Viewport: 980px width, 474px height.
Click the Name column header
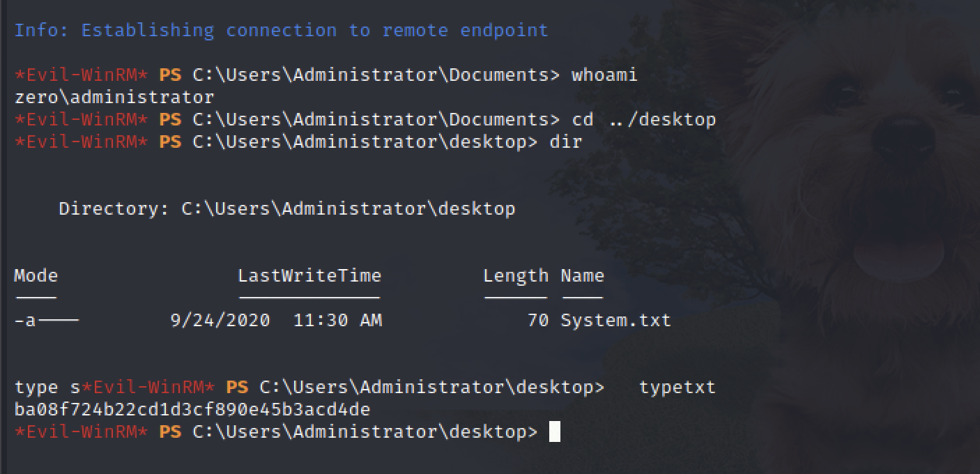pyautogui.click(x=582, y=275)
